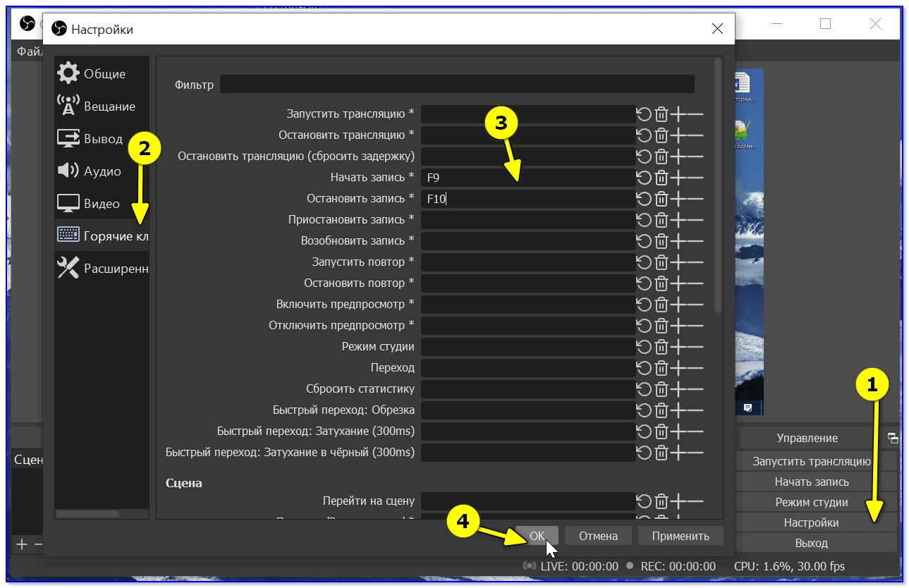This screenshot has width=909, height=588.
Task: Reset the Начать запись hotkey
Action: [x=644, y=178]
